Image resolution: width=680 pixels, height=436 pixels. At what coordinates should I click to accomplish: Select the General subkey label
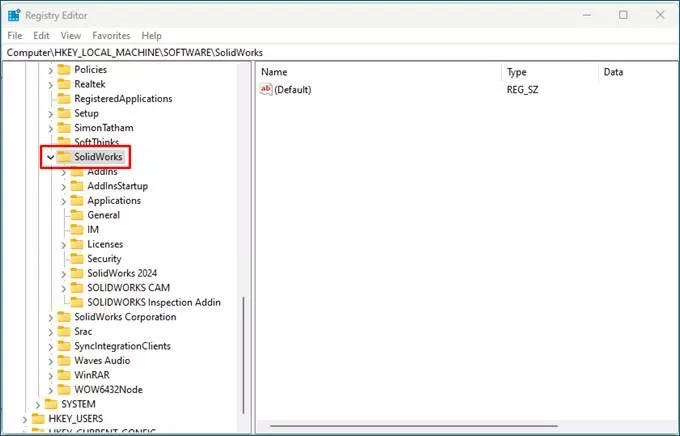coord(104,215)
